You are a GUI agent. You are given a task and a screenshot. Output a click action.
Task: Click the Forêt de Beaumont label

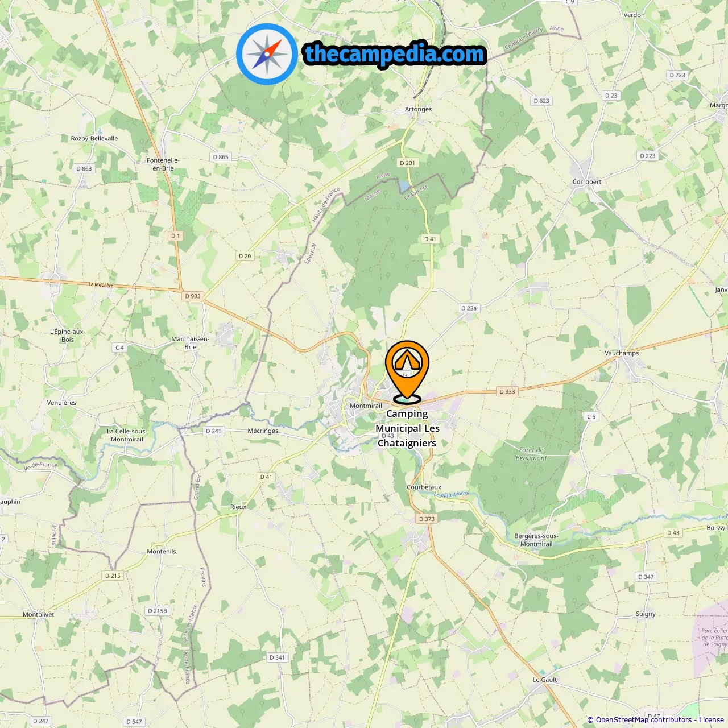tap(531, 454)
